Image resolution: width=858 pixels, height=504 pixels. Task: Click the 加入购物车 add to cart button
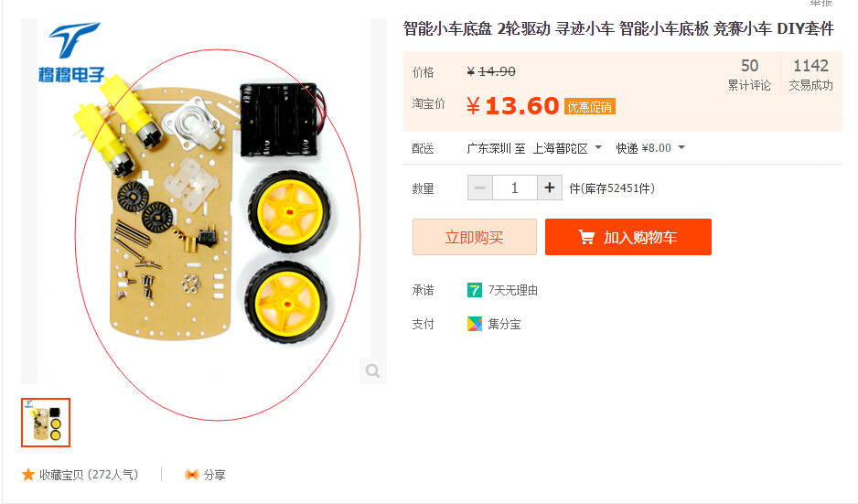628,237
